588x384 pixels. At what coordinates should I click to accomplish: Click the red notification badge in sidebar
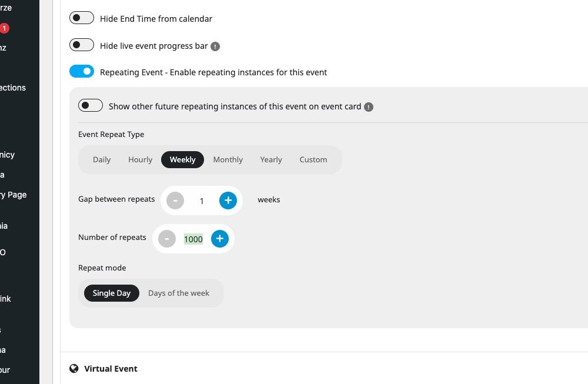tap(4, 28)
